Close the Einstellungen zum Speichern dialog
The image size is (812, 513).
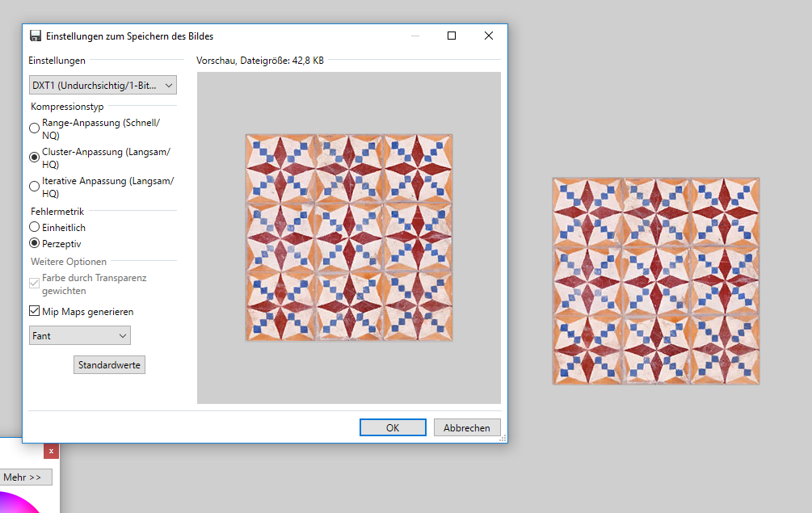tap(489, 36)
